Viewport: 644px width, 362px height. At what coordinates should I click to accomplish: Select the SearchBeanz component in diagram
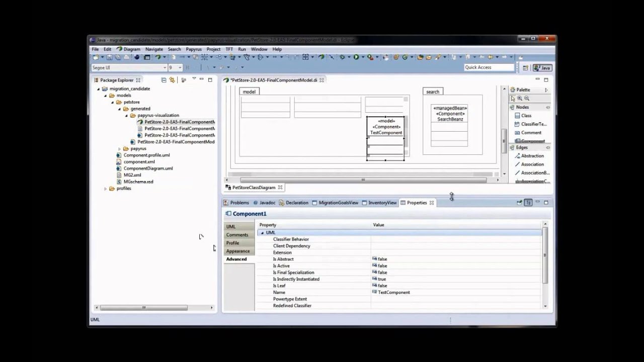click(450, 125)
